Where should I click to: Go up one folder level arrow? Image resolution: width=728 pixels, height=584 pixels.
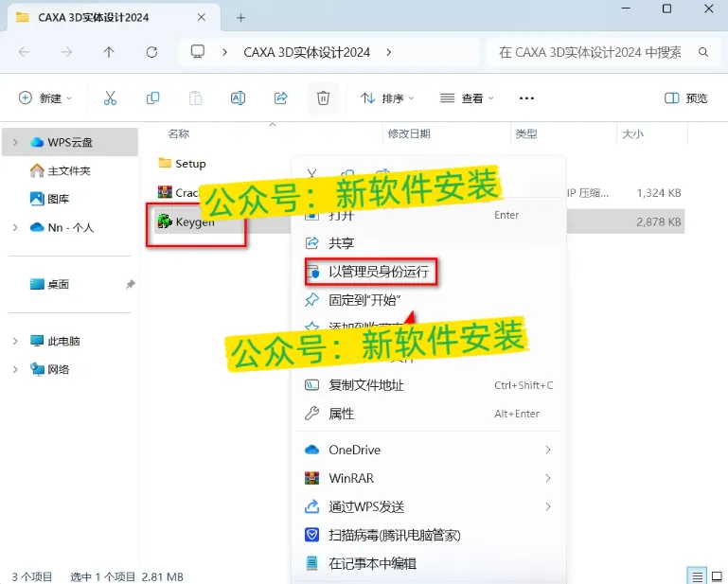pyautogui.click(x=109, y=52)
